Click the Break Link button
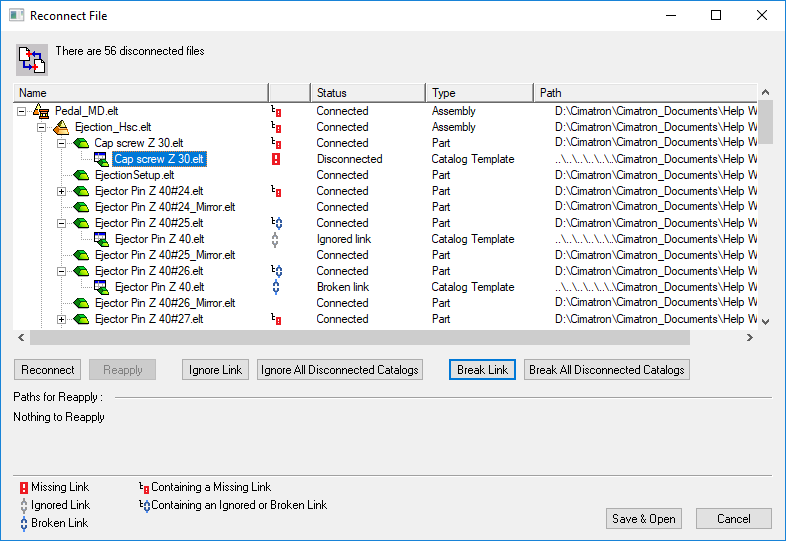 [482, 370]
